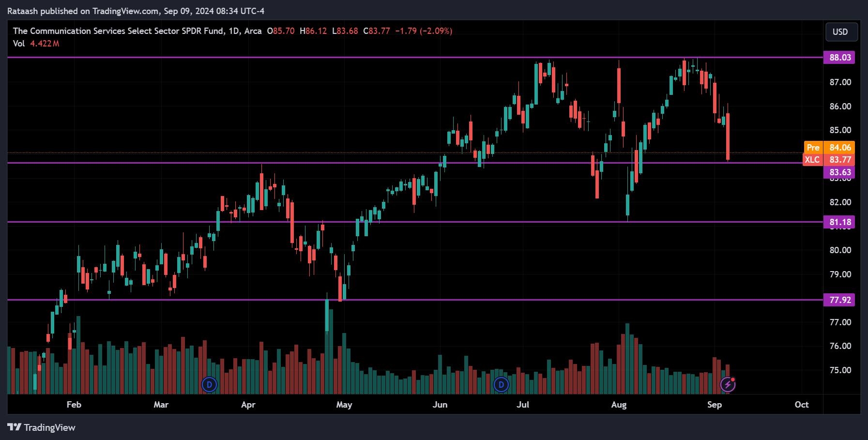This screenshot has width=868, height=440.
Task: Click the Jul label on time axis
Action: pos(523,405)
